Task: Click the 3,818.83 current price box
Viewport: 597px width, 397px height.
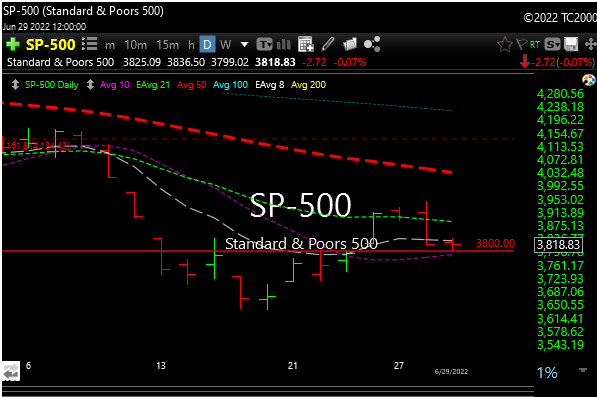Action: (x=558, y=244)
